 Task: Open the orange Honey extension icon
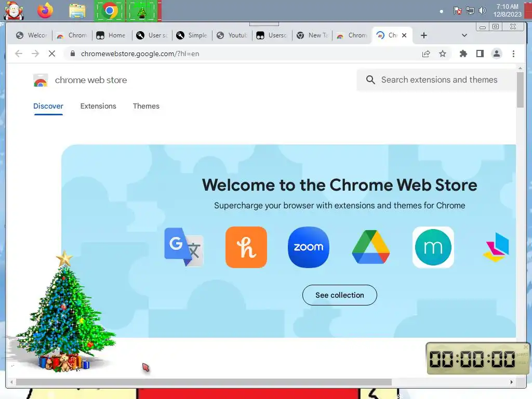point(246,247)
